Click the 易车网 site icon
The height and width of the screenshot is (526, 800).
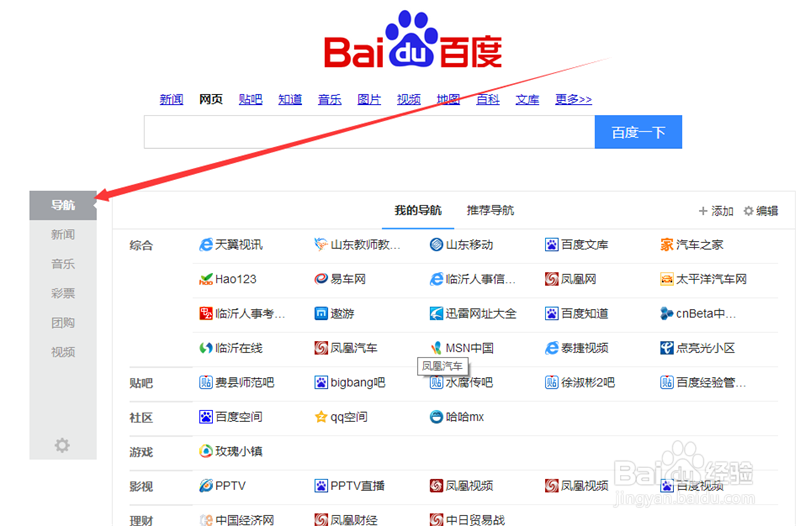point(321,279)
